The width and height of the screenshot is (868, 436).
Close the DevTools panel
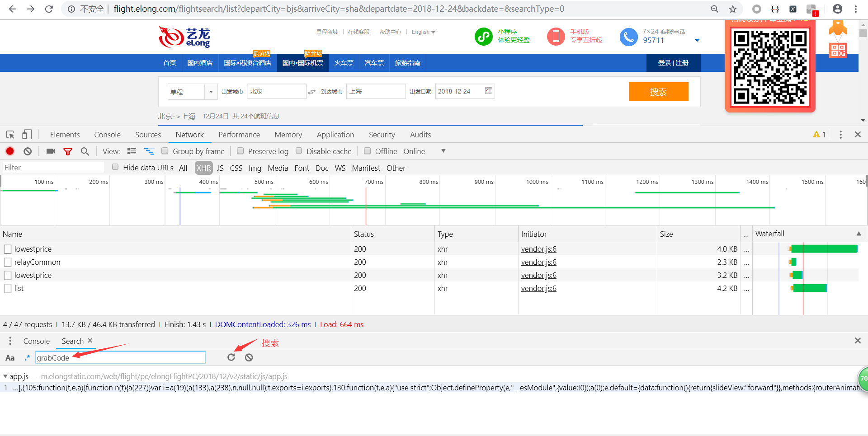click(x=858, y=135)
